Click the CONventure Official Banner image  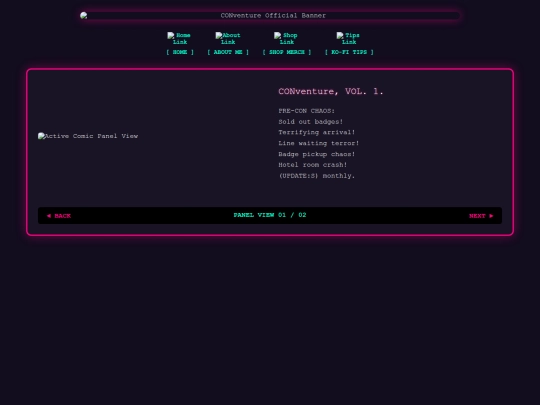(x=270, y=15)
